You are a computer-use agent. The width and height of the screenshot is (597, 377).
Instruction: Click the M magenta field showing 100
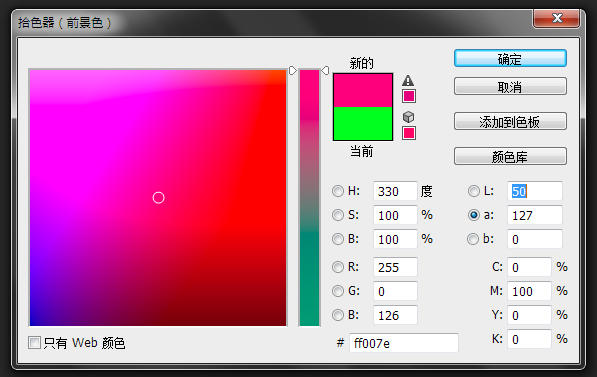[530, 291]
